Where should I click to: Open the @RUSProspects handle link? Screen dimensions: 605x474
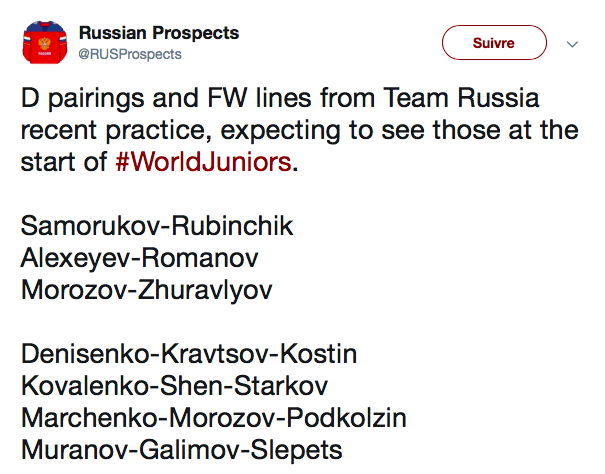[130, 54]
